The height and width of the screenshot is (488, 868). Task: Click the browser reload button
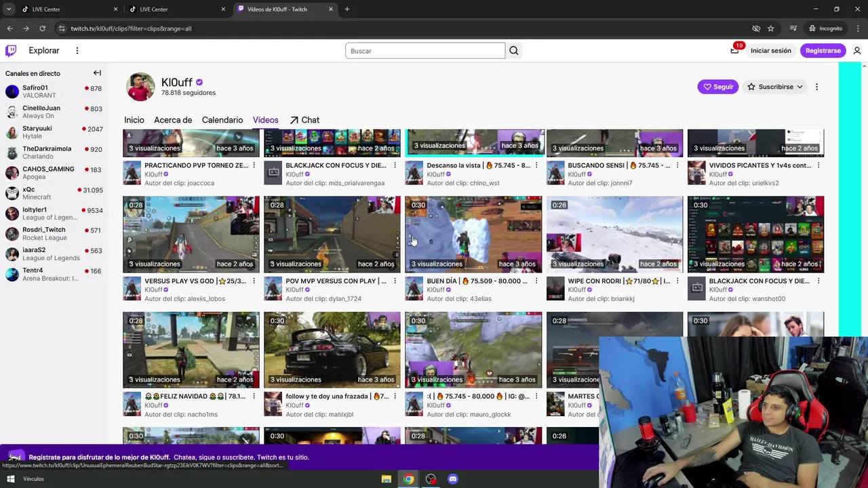pos(42,28)
